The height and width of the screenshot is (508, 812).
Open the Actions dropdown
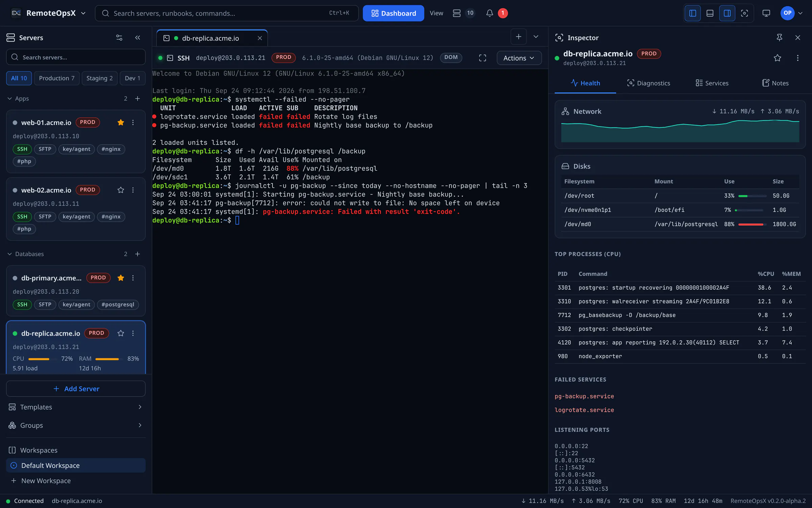coord(519,58)
